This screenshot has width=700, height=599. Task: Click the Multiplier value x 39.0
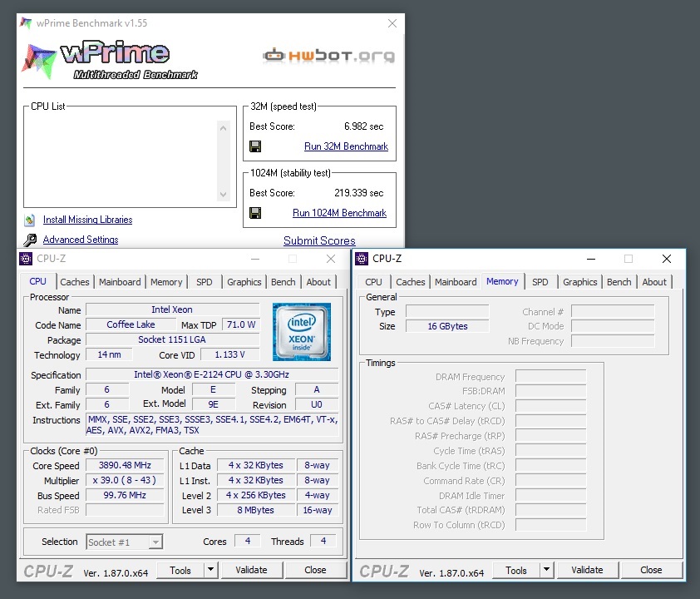tap(125, 480)
